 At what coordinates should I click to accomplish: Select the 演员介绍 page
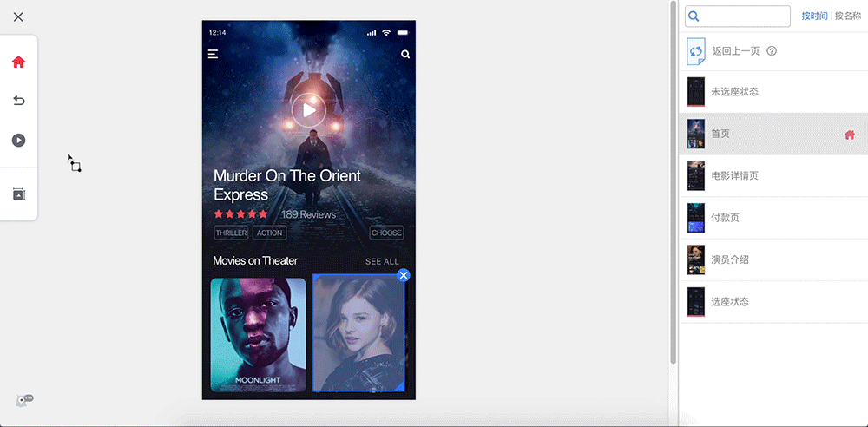point(773,260)
